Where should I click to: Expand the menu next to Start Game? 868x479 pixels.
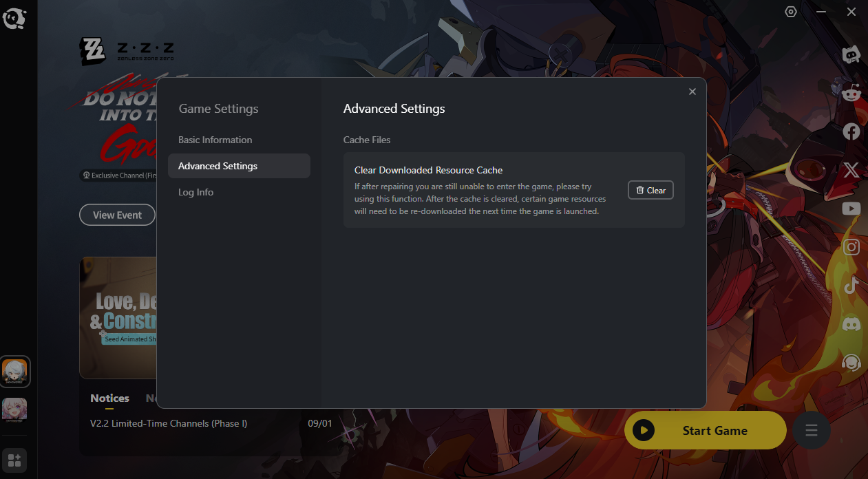click(812, 431)
